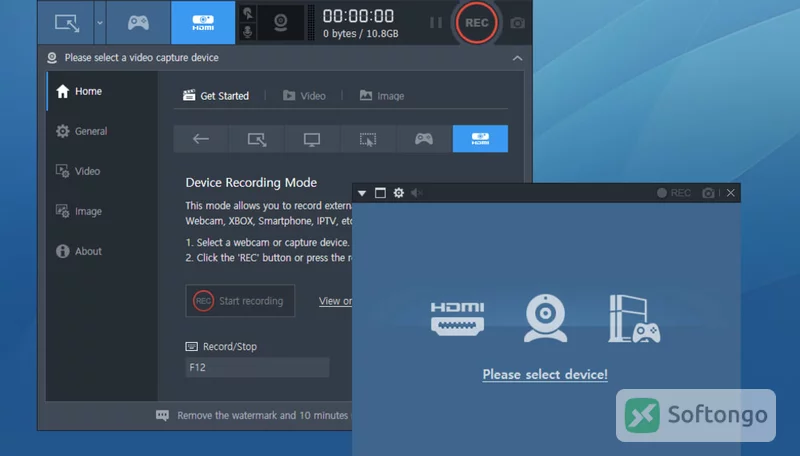Open the 'View or' online help link
This screenshot has width=800, height=456.
point(335,301)
